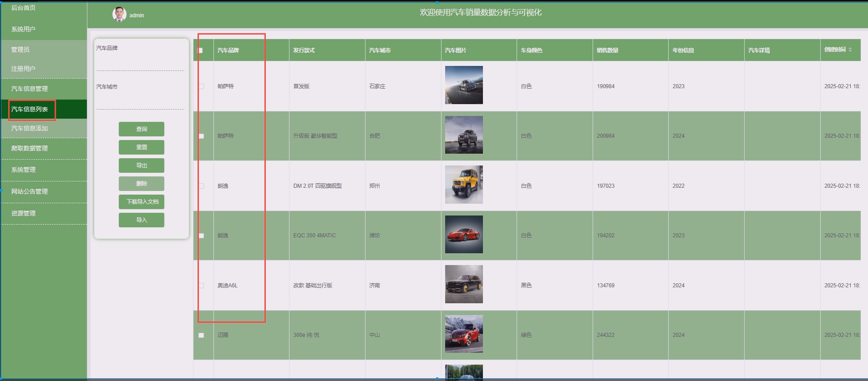Select the 朗逸 郑州 row checkbox
The image size is (868, 381).
point(201,186)
